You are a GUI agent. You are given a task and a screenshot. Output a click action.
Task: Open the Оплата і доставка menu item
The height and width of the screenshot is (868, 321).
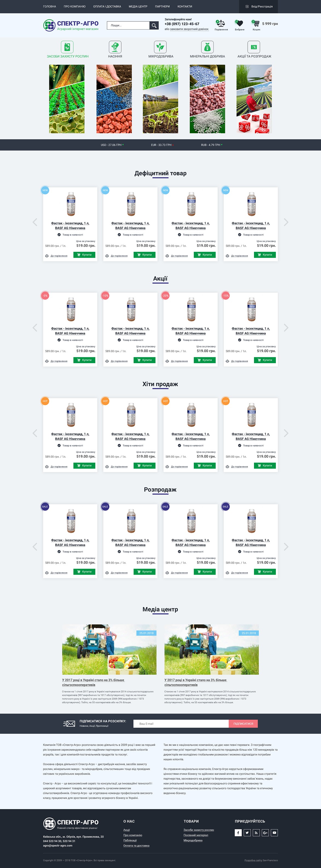[107, 6]
